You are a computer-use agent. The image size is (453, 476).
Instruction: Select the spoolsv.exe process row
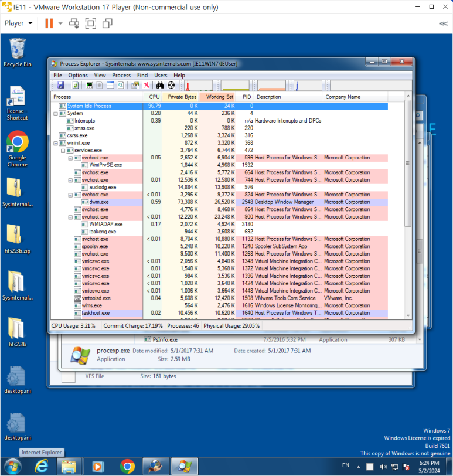click(x=219, y=246)
